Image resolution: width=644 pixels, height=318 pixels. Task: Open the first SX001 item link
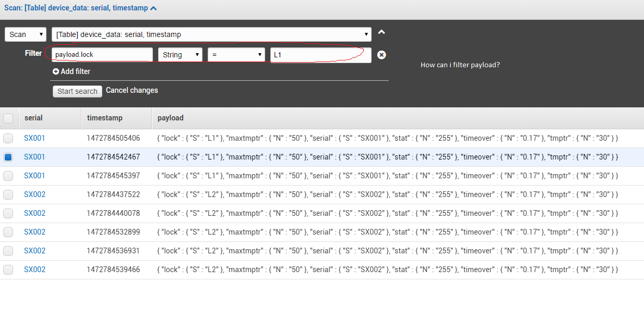tap(34, 138)
